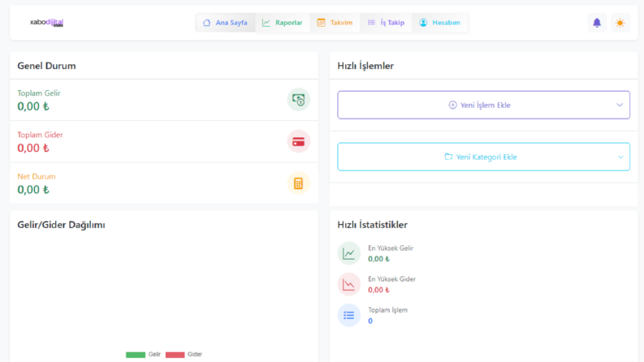This screenshot has width=644, height=362.
Task: Click the home icon in Ana Sayfa
Action: tap(206, 23)
